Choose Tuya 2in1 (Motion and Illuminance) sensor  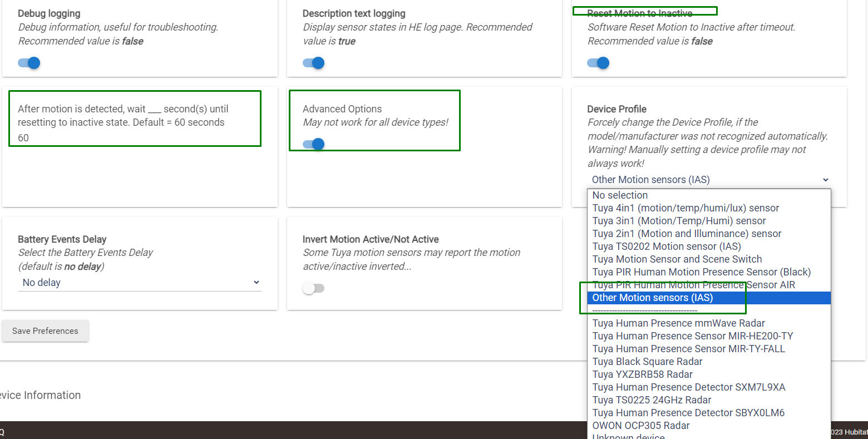pos(709,234)
